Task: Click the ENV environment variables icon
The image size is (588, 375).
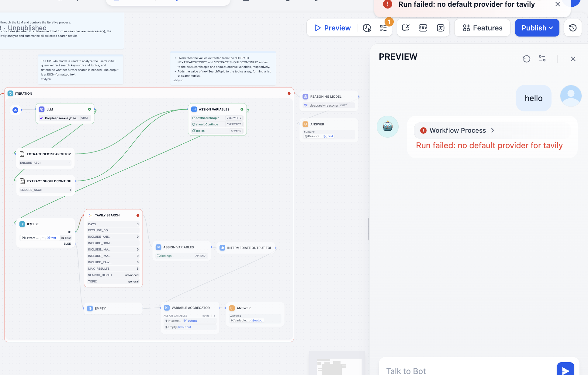Action: pos(423,28)
